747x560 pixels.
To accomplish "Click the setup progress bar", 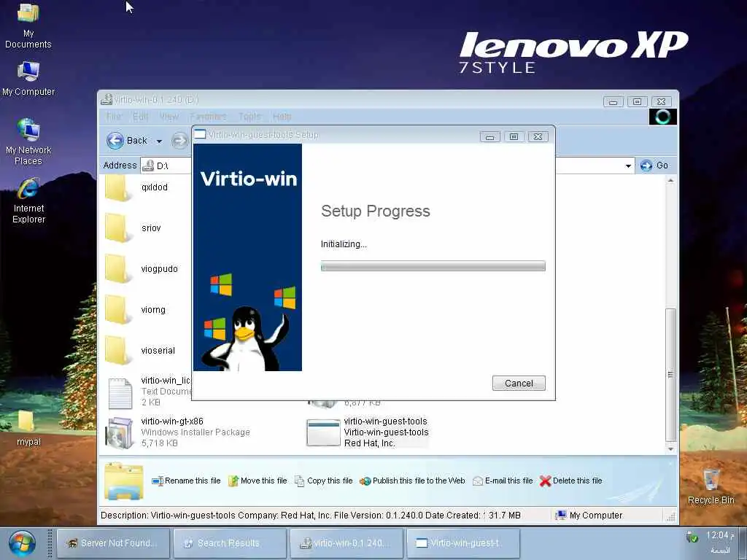I will (x=433, y=265).
